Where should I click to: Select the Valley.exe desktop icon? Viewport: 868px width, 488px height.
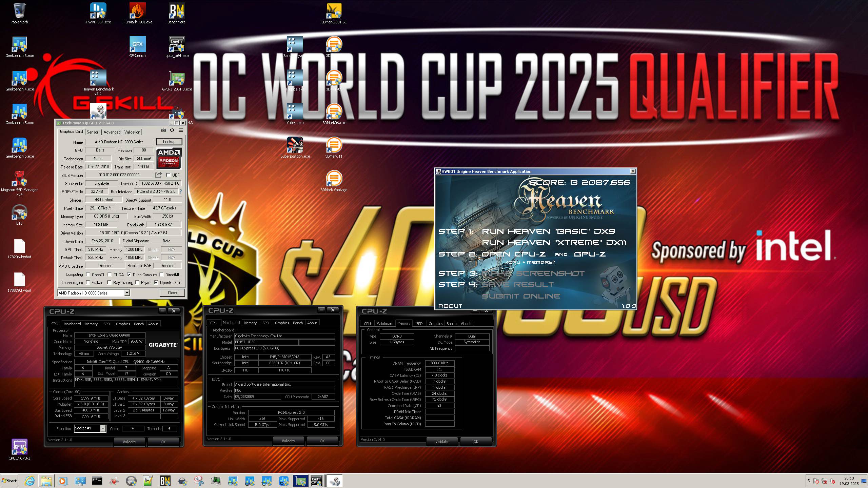[295, 114]
